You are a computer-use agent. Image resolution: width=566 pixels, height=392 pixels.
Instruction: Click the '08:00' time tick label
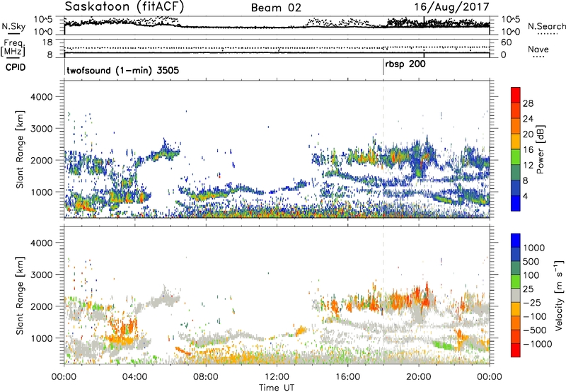[205, 377]
